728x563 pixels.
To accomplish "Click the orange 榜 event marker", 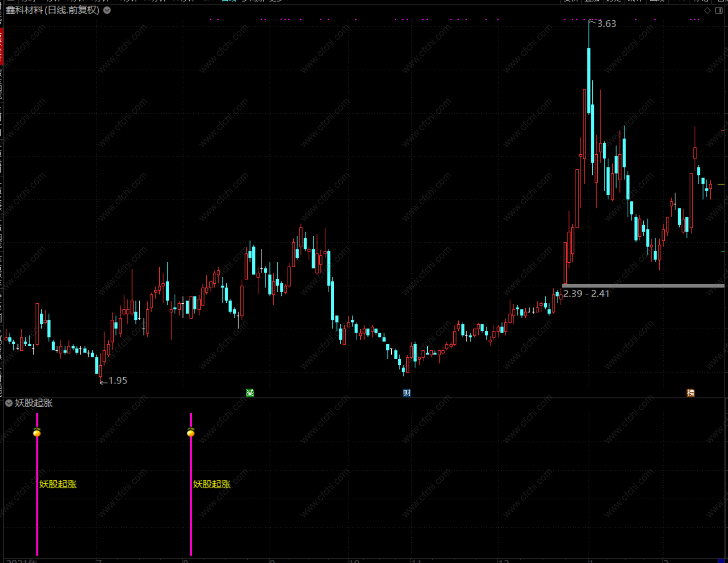I will 691,393.
